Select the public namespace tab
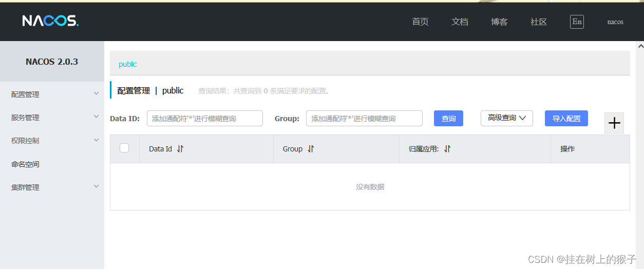The image size is (644, 269). pos(128,64)
